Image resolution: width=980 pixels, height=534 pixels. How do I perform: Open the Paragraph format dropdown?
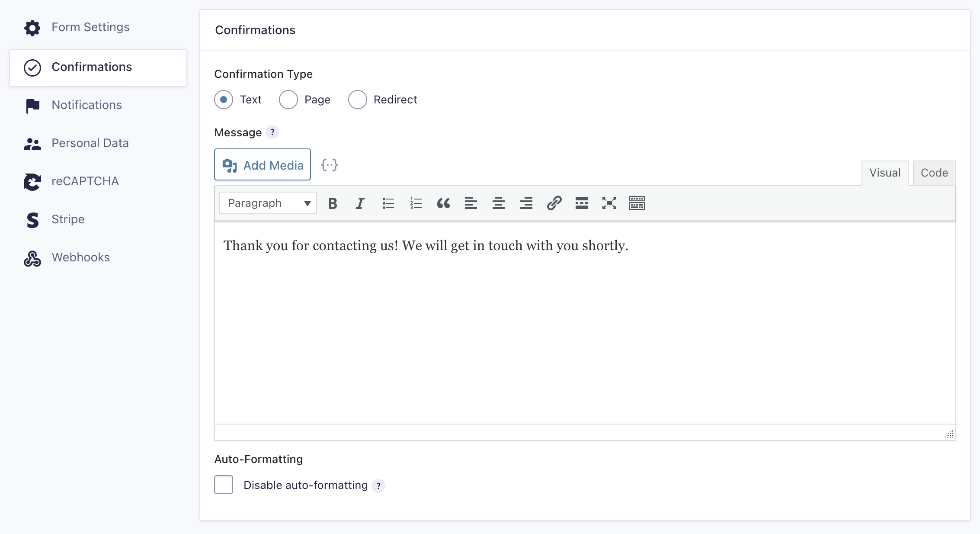tap(268, 203)
